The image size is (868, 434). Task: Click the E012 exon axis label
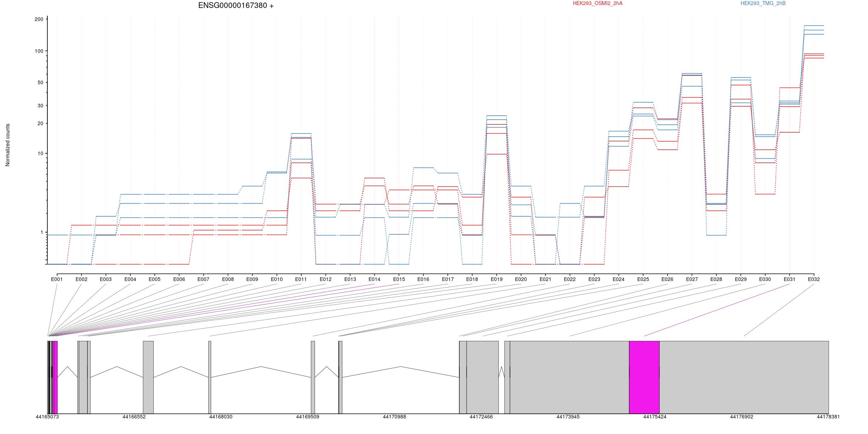tap(325, 279)
